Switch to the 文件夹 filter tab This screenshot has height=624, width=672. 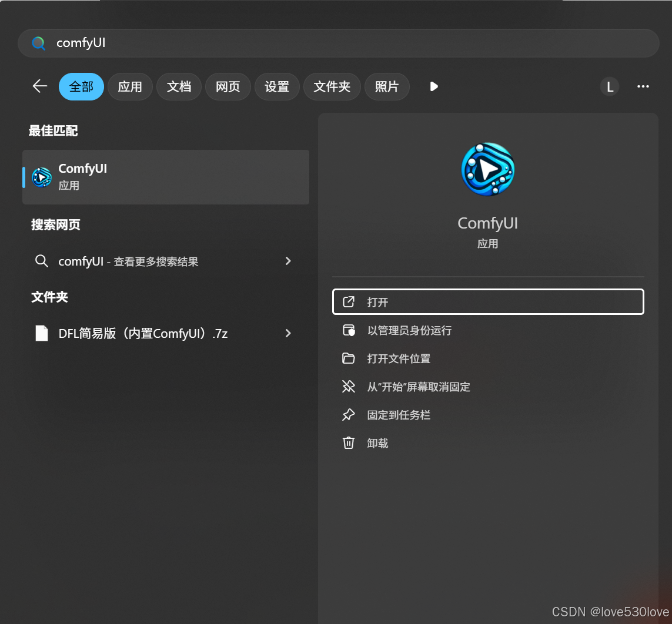pos(332,86)
